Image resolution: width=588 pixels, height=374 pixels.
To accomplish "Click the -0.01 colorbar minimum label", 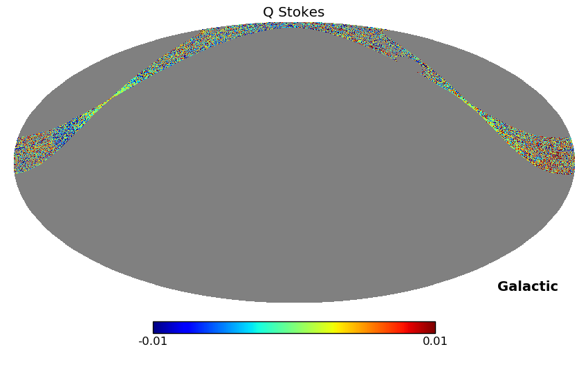I will (x=153, y=341).
